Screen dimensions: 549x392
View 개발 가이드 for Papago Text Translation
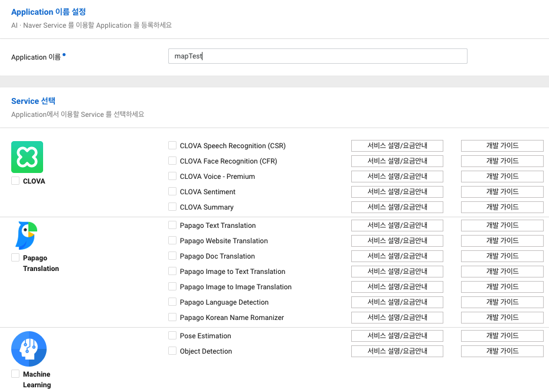502,226
